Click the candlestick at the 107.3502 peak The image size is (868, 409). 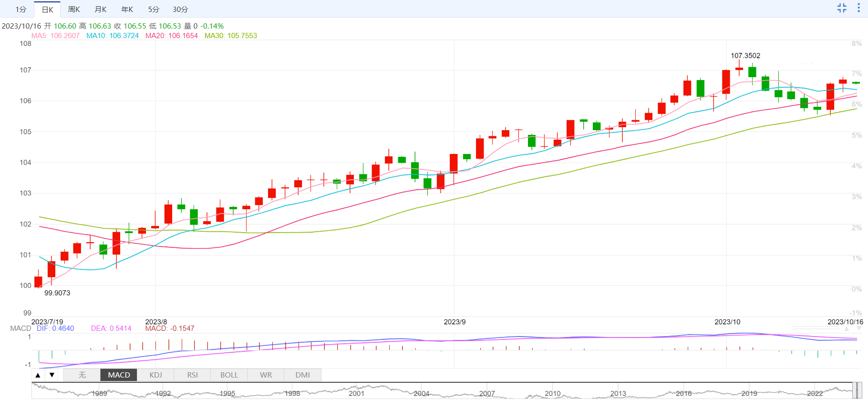coord(739,69)
